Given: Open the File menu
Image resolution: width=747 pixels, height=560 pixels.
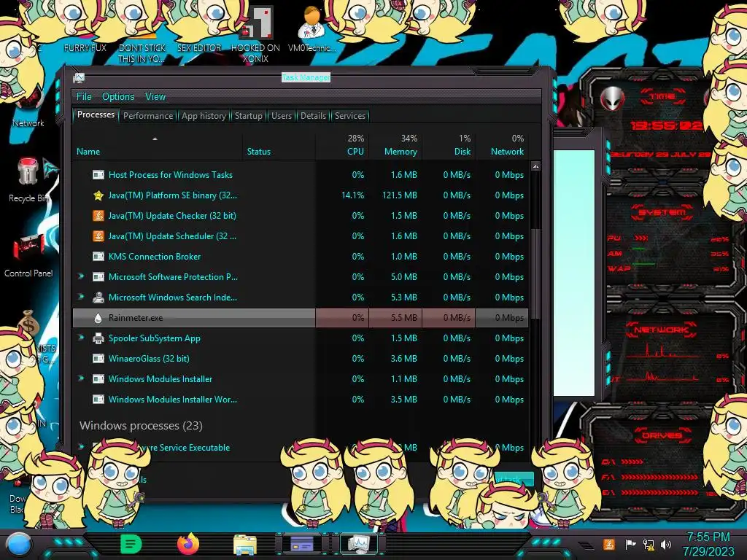Looking at the screenshot, I should click(x=84, y=97).
